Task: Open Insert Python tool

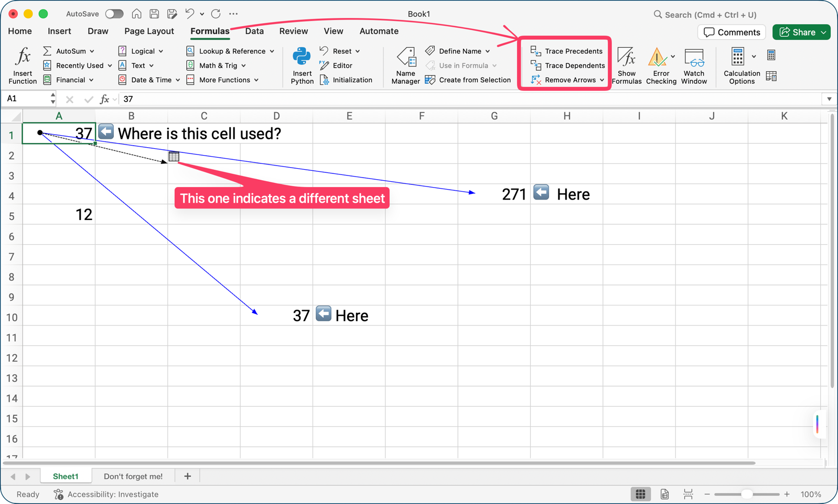Action: click(302, 65)
